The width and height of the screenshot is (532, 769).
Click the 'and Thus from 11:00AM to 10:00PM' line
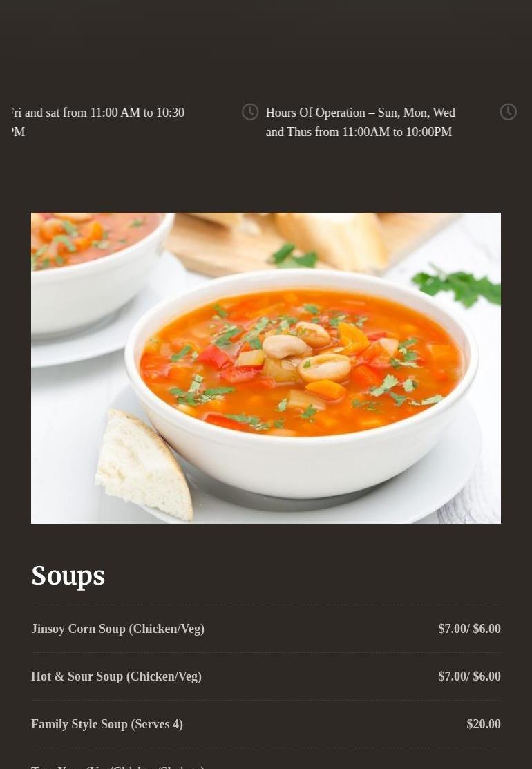pos(359,132)
